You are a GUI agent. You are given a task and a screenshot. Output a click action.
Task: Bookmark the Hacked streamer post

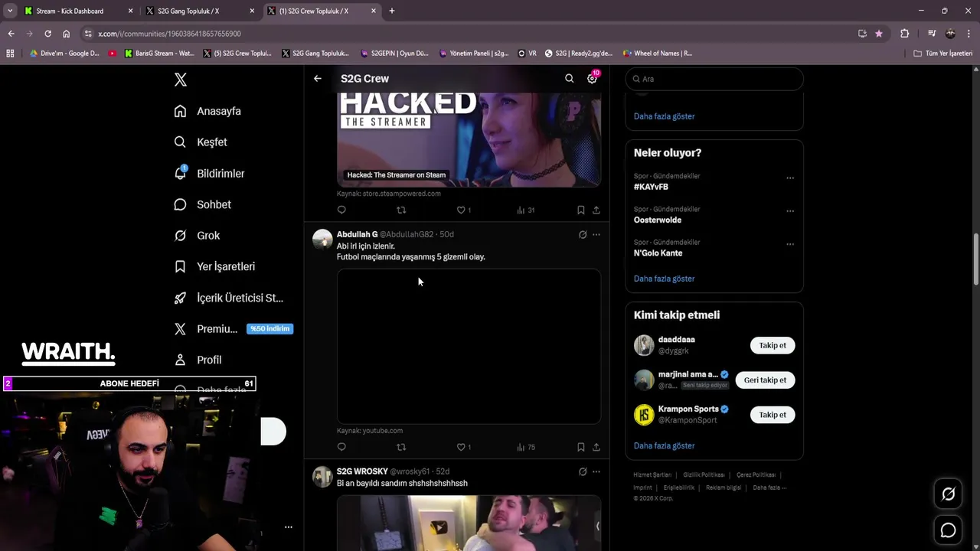pos(580,210)
